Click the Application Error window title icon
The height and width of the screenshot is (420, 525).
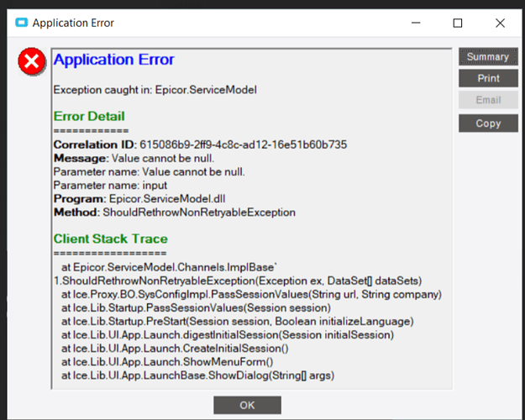click(x=22, y=23)
